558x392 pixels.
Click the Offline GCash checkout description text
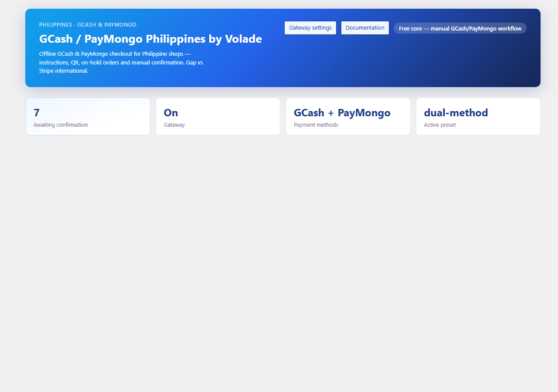click(121, 62)
